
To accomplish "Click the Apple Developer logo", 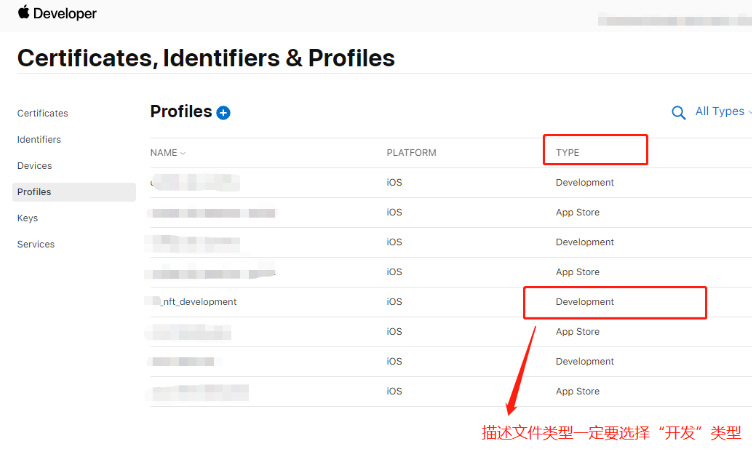I will pos(57,14).
